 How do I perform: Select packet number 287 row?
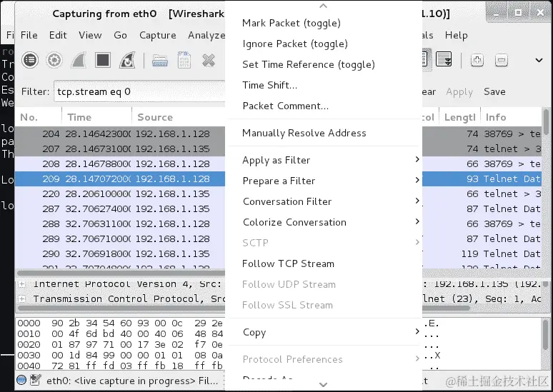tap(120, 209)
